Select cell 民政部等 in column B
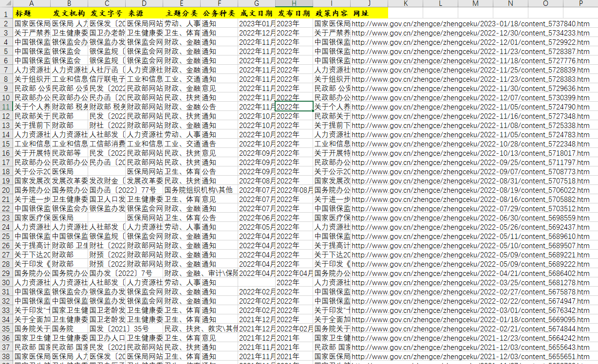The width and height of the screenshot is (598, 364). click(69, 153)
